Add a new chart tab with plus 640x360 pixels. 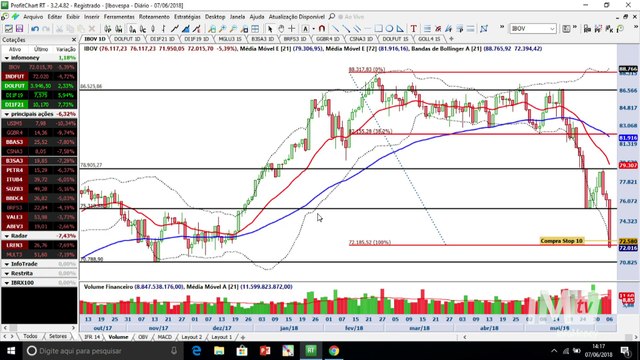[451, 39]
